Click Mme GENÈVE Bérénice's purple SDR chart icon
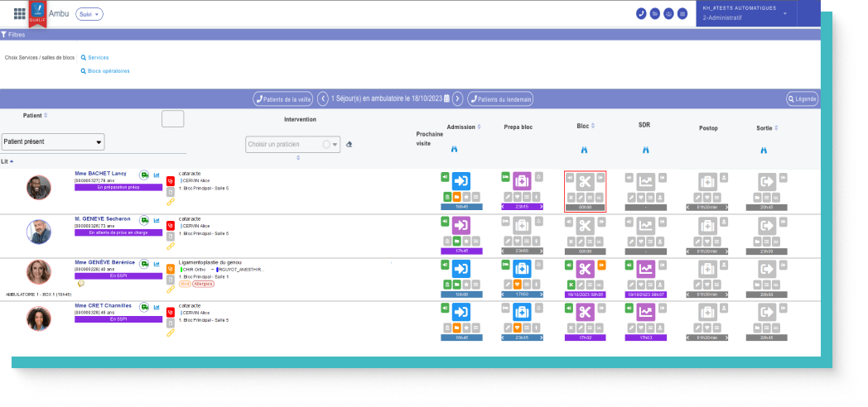868x407 pixels. click(x=646, y=269)
